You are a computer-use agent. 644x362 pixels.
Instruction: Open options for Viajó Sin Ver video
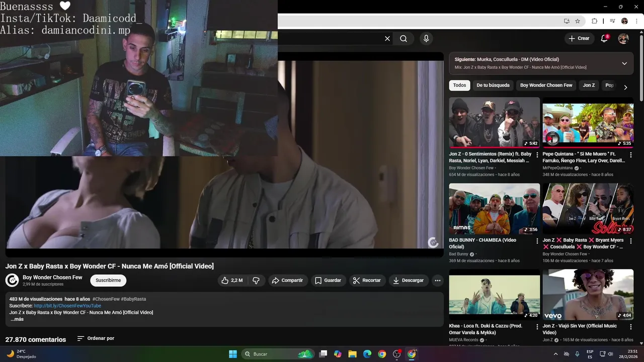point(631,327)
